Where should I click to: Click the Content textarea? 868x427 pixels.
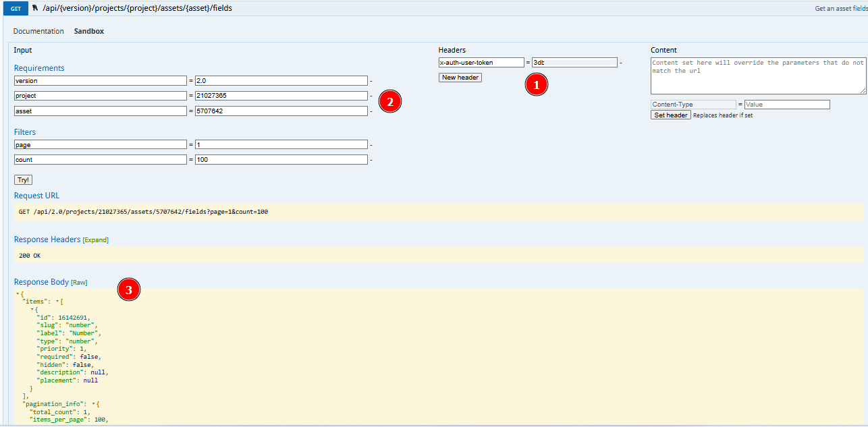coord(759,76)
